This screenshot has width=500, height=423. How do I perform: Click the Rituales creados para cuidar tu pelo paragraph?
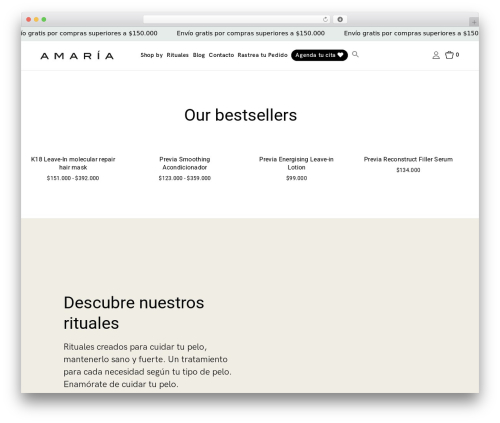click(147, 365)
